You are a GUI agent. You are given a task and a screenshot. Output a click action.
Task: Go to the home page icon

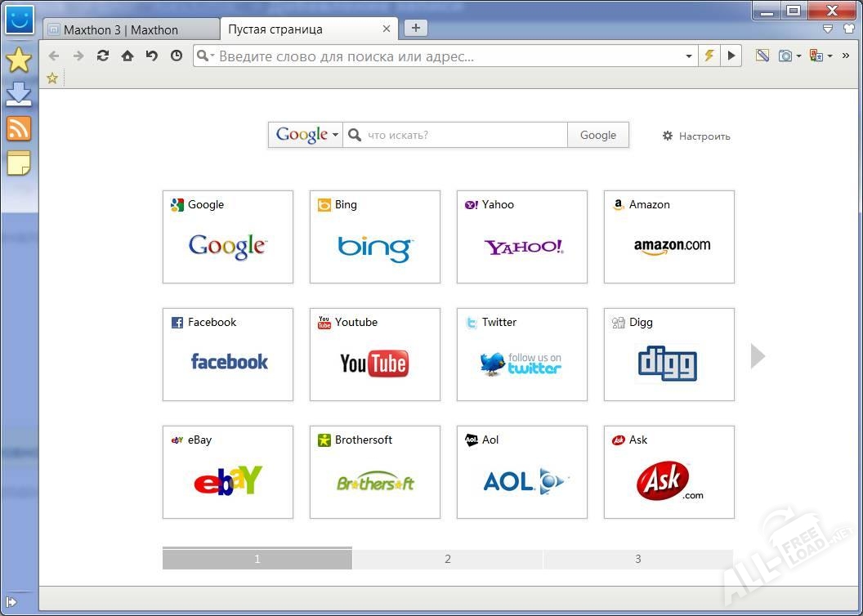tap(127, 56)
